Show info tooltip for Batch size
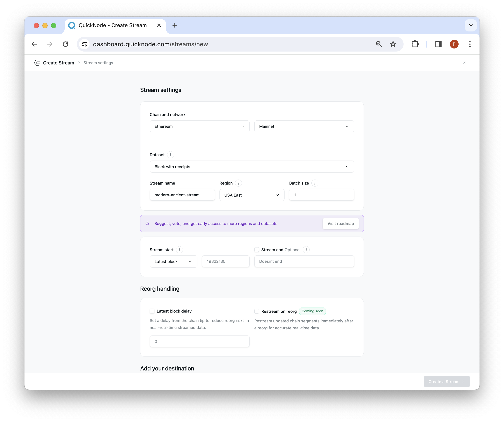The image size is (504, 422). tap(315, 183)
